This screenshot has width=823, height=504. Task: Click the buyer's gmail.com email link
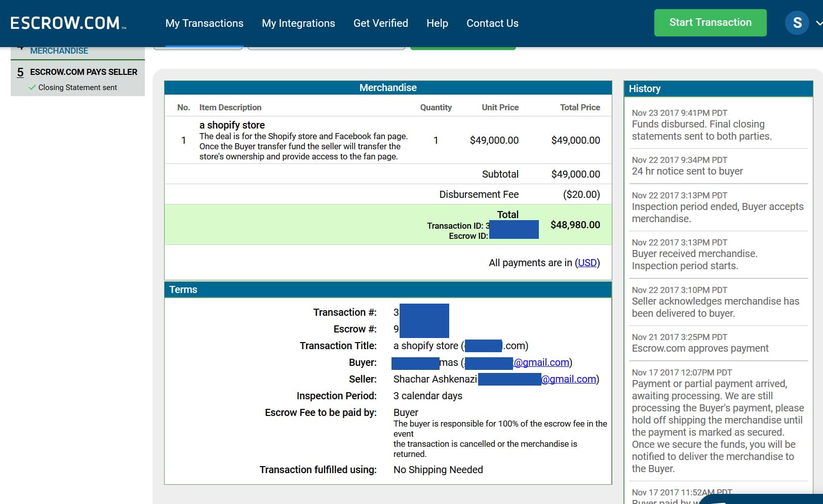[541, 362]
